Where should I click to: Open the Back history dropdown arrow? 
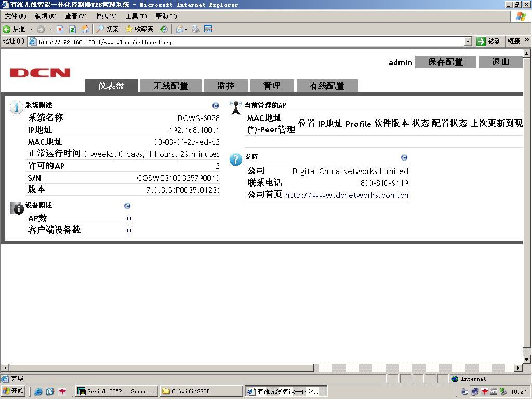[x=31, y=30]
